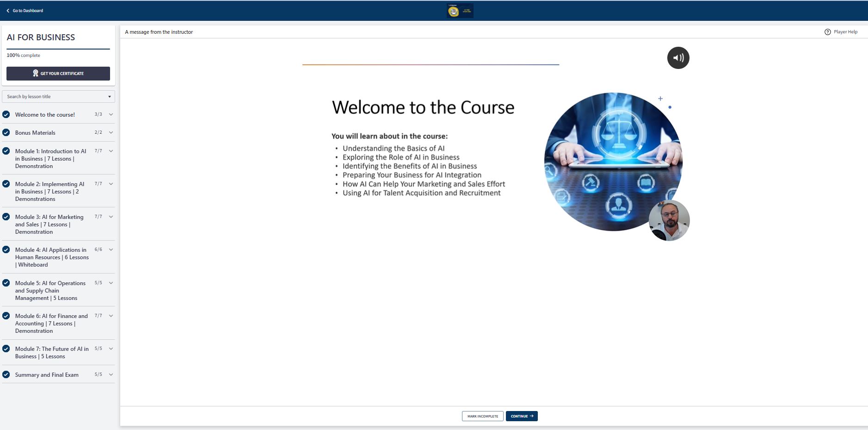Click the completed checkmark for Welcome to the course
The height and width of the screenshot is (430, 868).
tap(6, 114)
